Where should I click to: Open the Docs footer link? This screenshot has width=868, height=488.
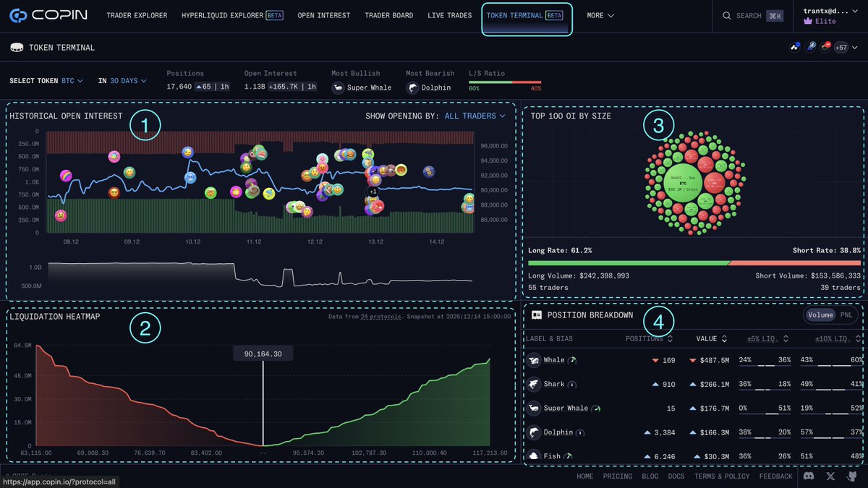(x=676, y=476)
